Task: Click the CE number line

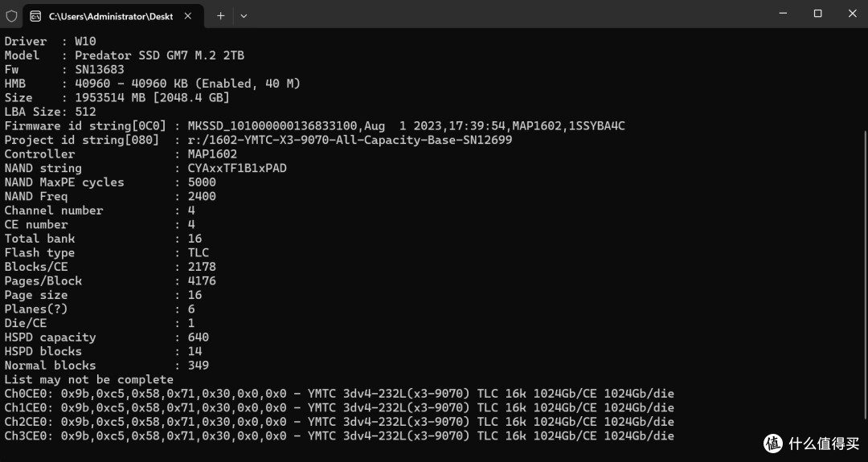Action: point(100,225)
